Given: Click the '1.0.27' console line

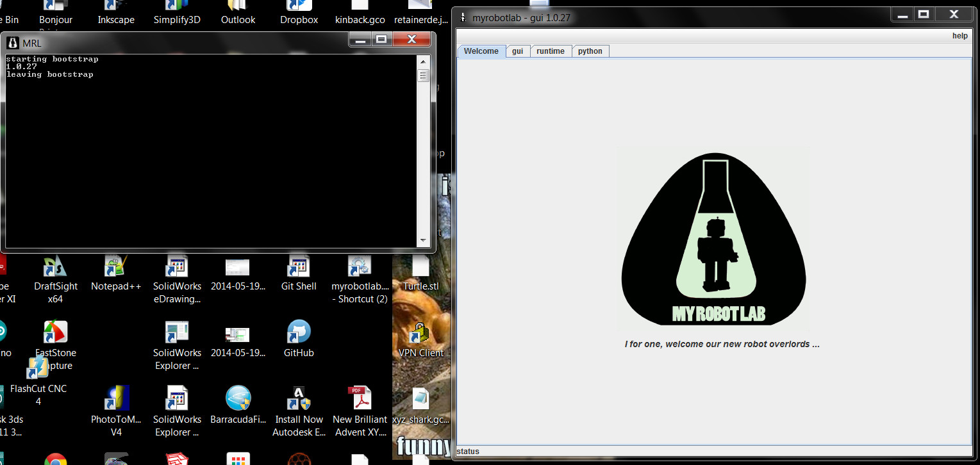Looking at the screenshot, I should coord(22,67).
